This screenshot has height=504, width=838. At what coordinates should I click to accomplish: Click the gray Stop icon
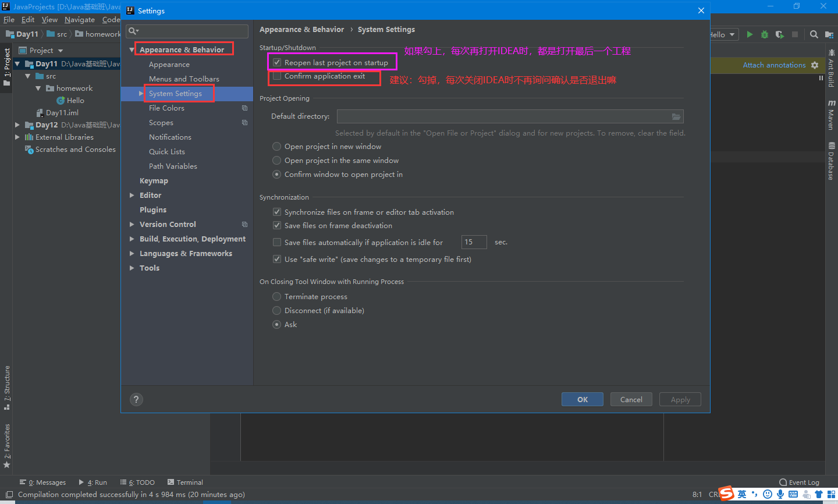tap(795, 34)
